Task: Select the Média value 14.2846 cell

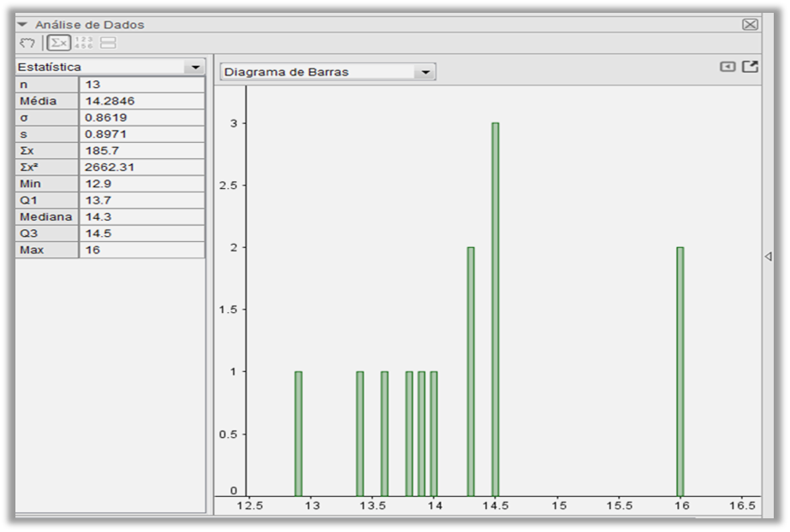Action: point(141,101)
